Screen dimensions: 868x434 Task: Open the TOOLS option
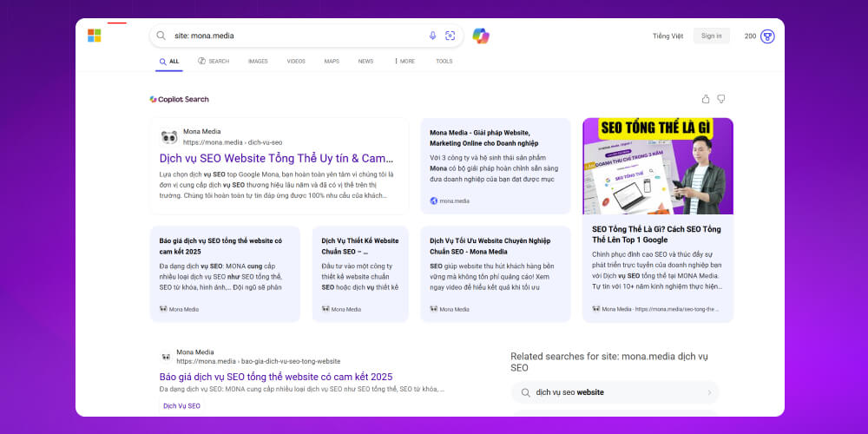tap(444, 62)
